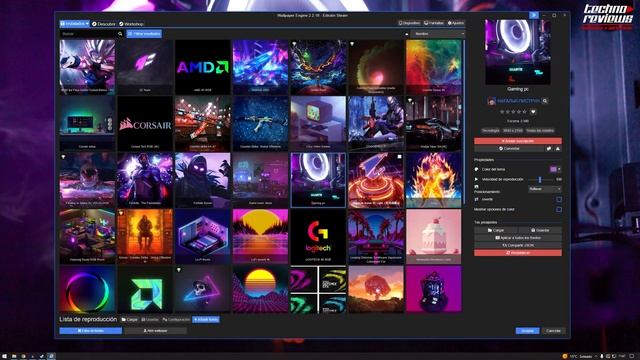640x360 pixels.
Task: Toggle the Invertir checkbox
Action: pyautogui.click(x=559, y=199)
